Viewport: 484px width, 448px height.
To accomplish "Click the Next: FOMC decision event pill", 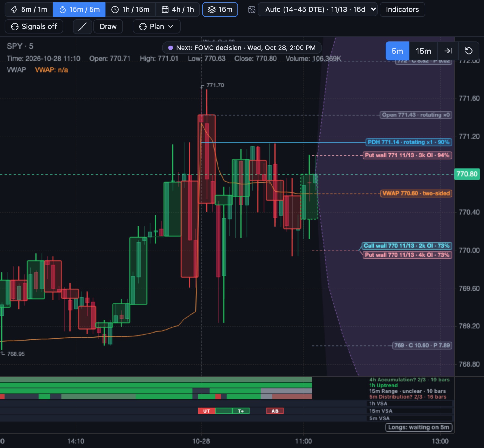I will point(242,48).
